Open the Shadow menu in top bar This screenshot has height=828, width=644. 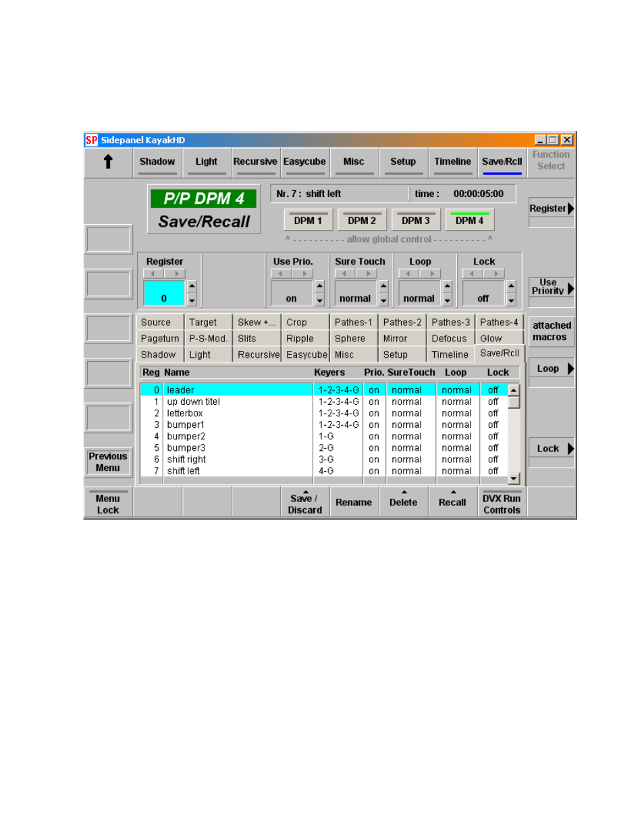coord(157,163)
